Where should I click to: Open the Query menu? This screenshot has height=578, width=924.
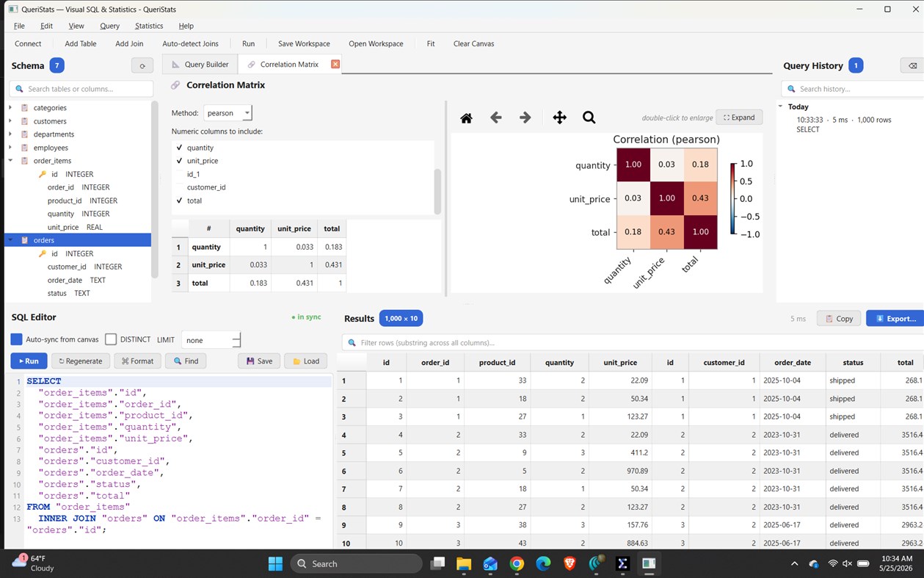(109, 26)
